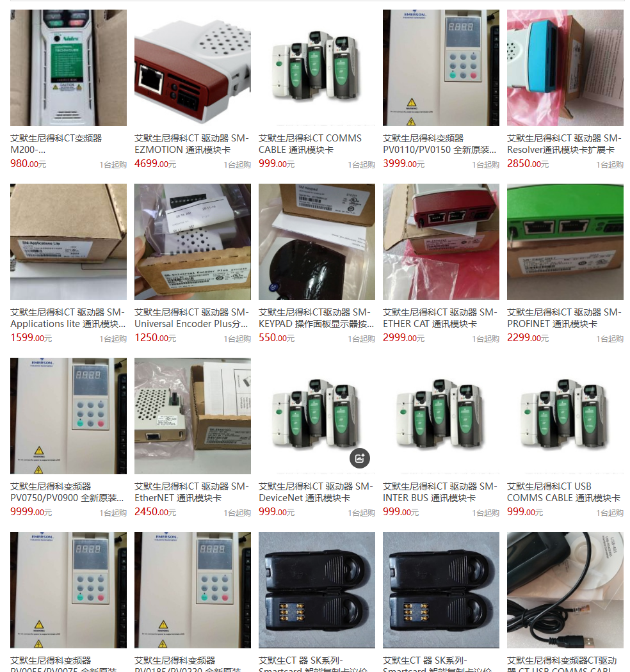Image resolution: width=630 pixels, height=672 pixels.
Task: Open the SM-KEYPAD product photo
Action: coord(316,242)
